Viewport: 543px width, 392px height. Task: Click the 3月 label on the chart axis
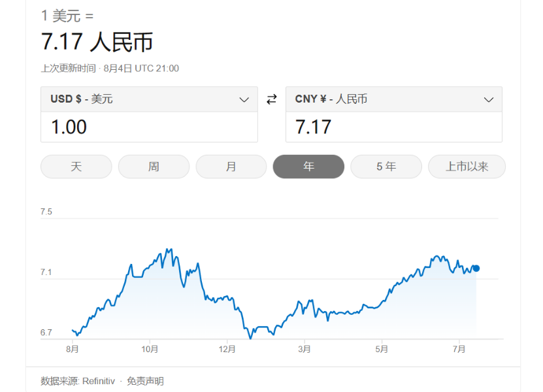tap(304, 350)
